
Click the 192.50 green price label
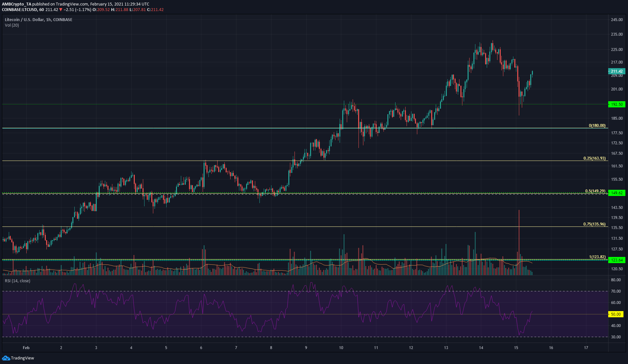click(x=617, y=104)
